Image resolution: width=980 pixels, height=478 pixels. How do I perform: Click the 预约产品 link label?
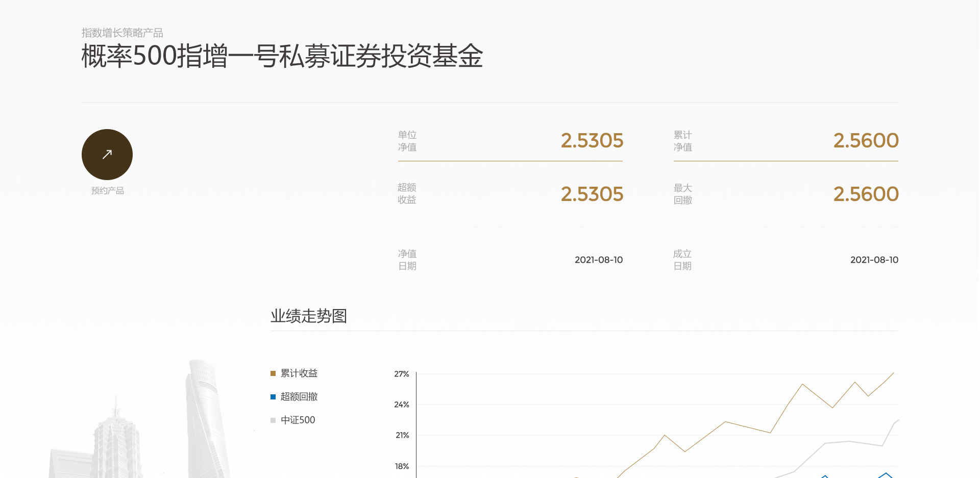[x=108, y=191]
